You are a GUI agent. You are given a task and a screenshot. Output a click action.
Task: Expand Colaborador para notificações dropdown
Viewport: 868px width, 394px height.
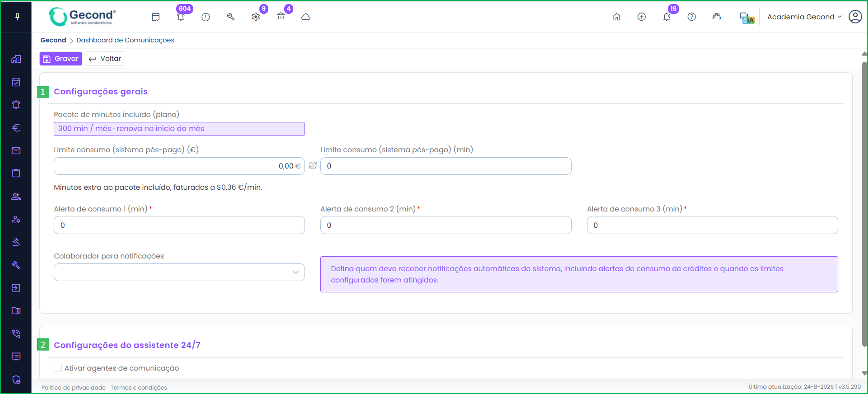[x=179, y=272]
